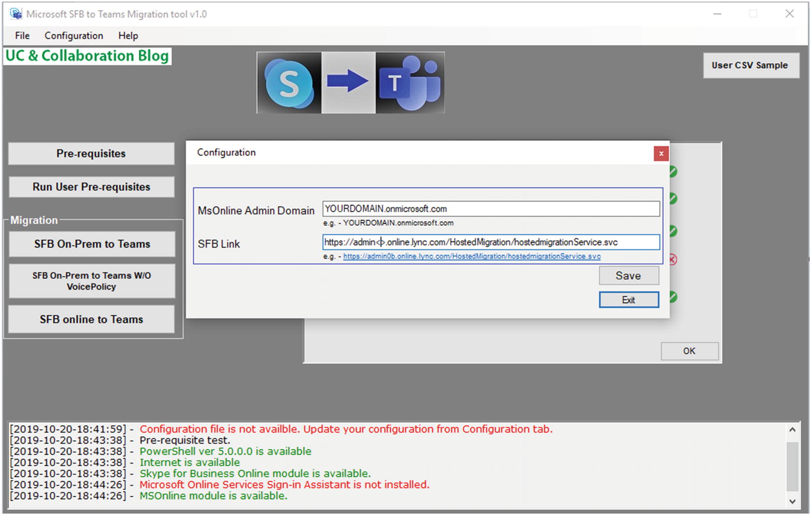Click the Microsoft Teams logo icon
812x516 pixels.
point(410,83)
